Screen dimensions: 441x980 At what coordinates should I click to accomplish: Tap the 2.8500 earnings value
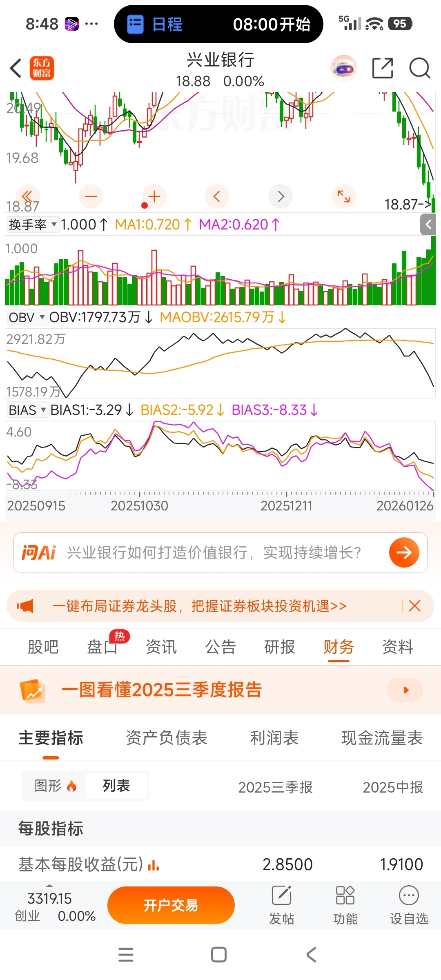pyautogui.click(x=287, y=864)
